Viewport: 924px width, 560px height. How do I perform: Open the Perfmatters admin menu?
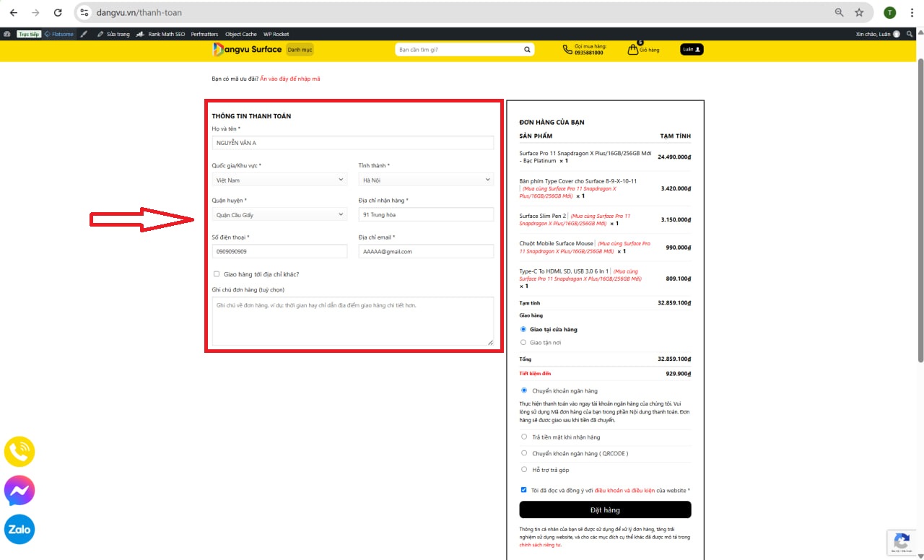[204, 34]
